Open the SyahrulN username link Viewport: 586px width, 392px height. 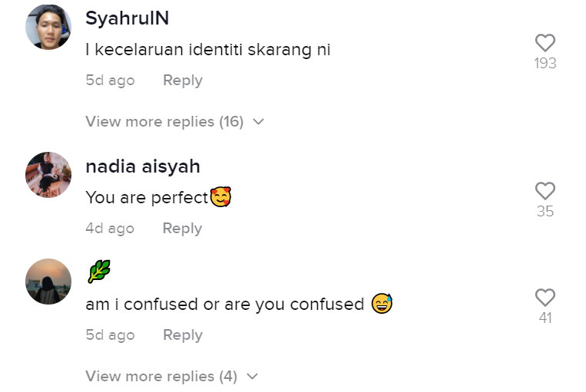point(127,18)
